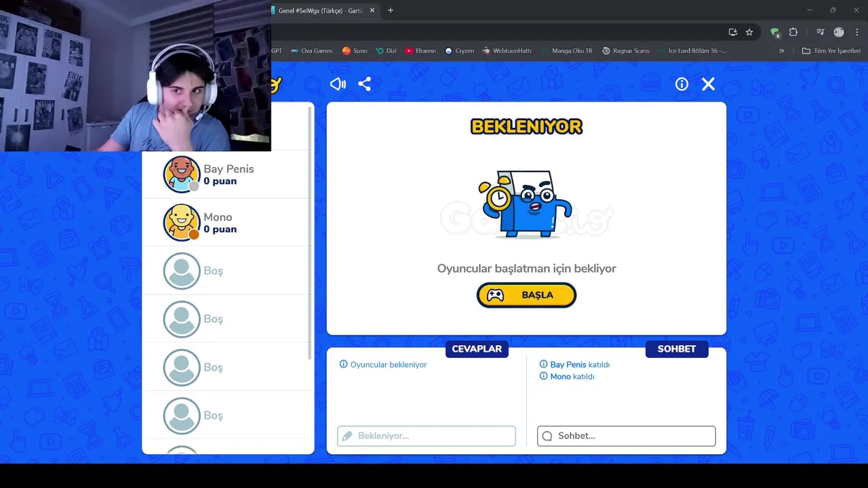The height and width of the screenshot is (488, 868).
Task: Open the Manga Oku TR bookmark
Action: (567, 51)
